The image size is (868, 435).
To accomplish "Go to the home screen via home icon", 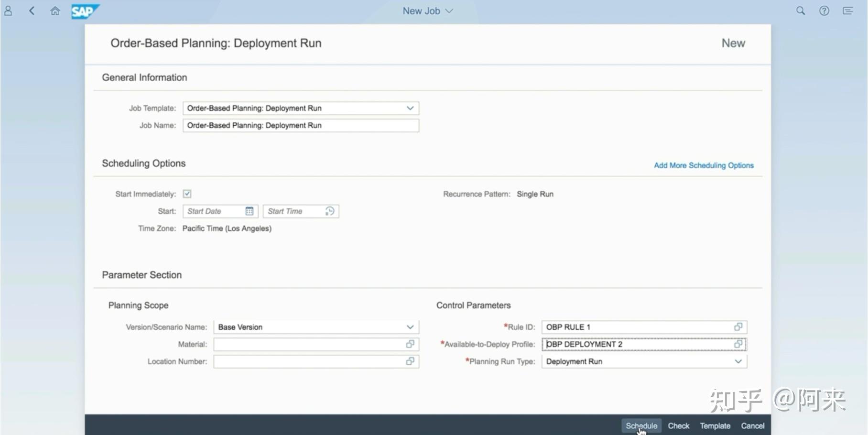I will 55,11.
